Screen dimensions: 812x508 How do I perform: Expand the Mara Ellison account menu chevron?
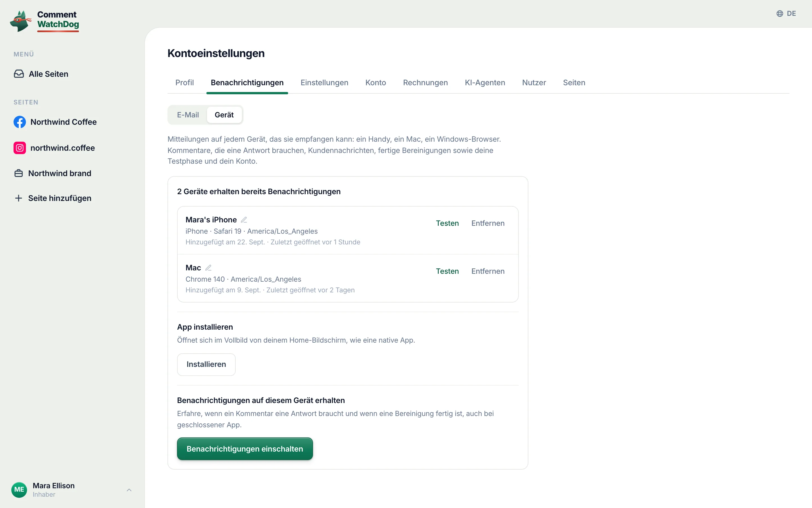pyautogui.click(x=129, y=490)
